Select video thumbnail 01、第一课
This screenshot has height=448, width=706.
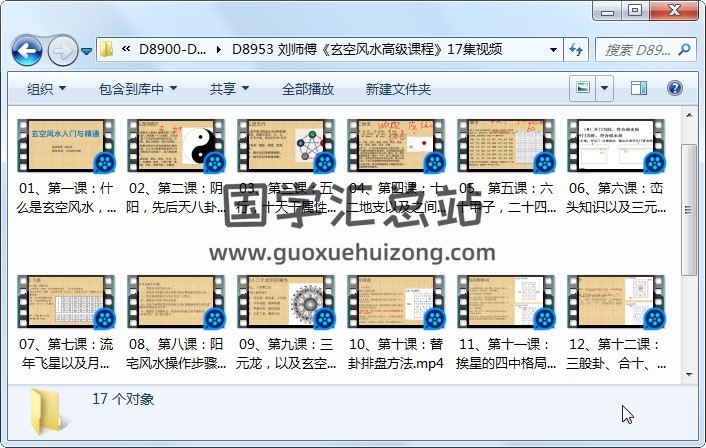point(66,146)
